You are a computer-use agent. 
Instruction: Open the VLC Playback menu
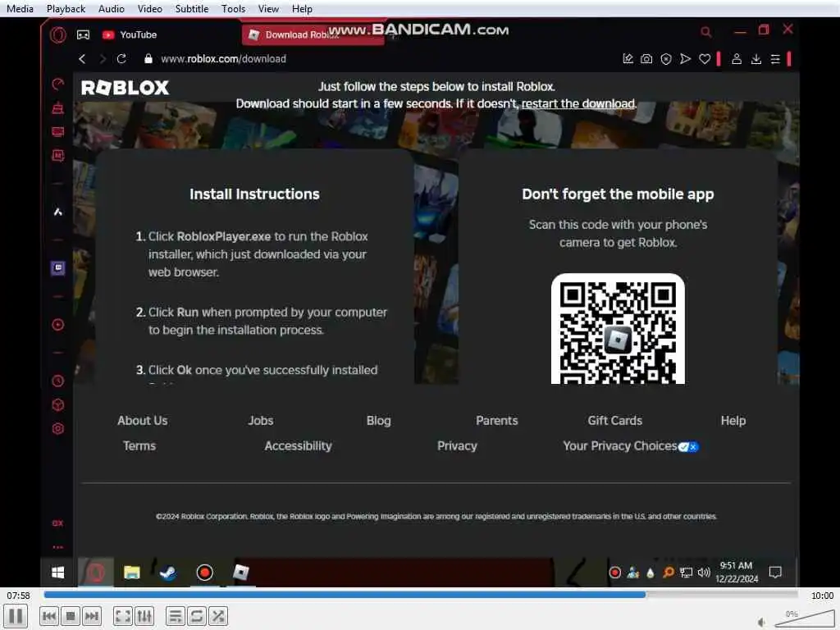(66, 8)
